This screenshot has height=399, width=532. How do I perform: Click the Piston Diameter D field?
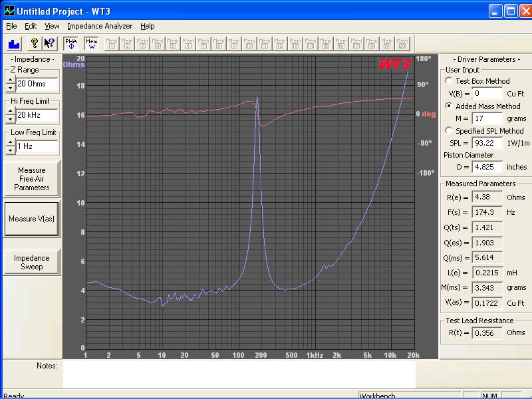[487, 167]
